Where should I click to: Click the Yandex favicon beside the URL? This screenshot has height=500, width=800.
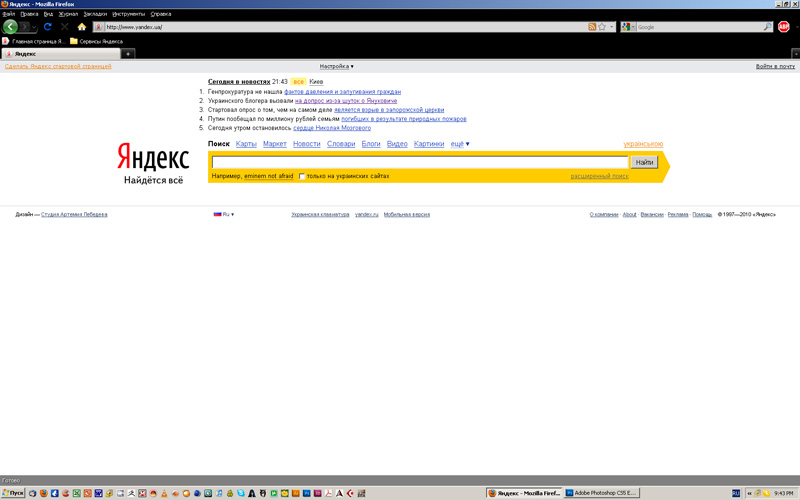point(99,27)
